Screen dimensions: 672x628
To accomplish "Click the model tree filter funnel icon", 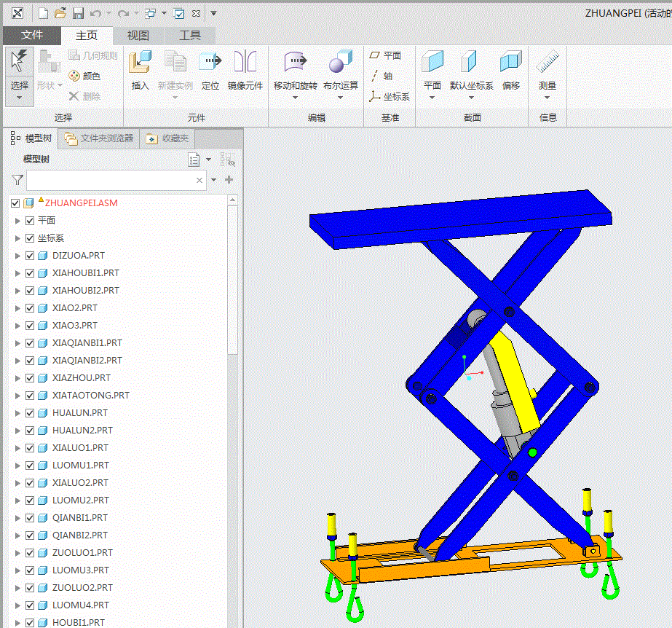I will pos(17,180).
